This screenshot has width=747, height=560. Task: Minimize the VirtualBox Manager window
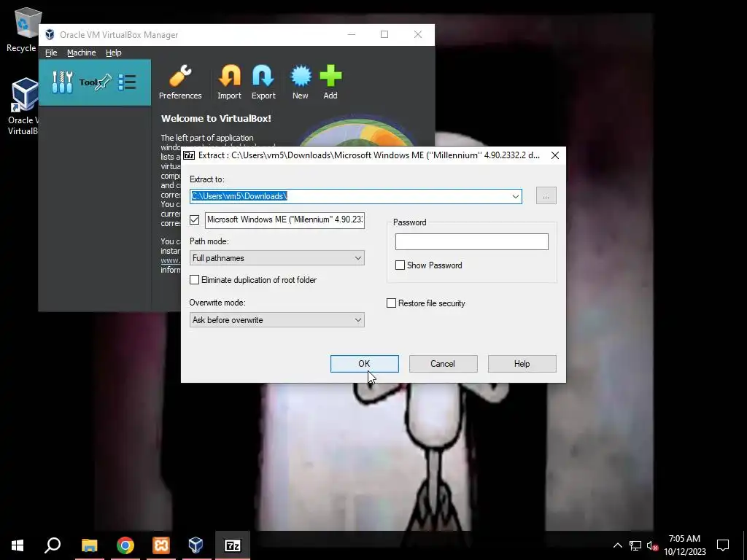352,34
